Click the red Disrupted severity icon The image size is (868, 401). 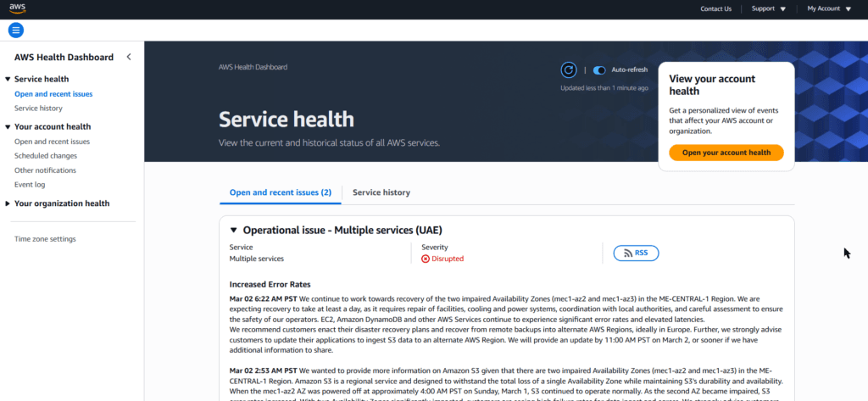point(426,259)
